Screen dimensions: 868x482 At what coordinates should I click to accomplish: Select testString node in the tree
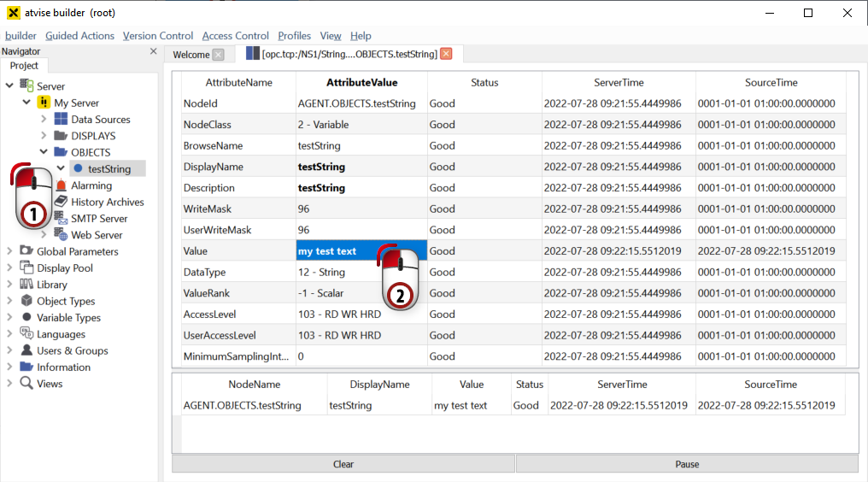(108, 169)
